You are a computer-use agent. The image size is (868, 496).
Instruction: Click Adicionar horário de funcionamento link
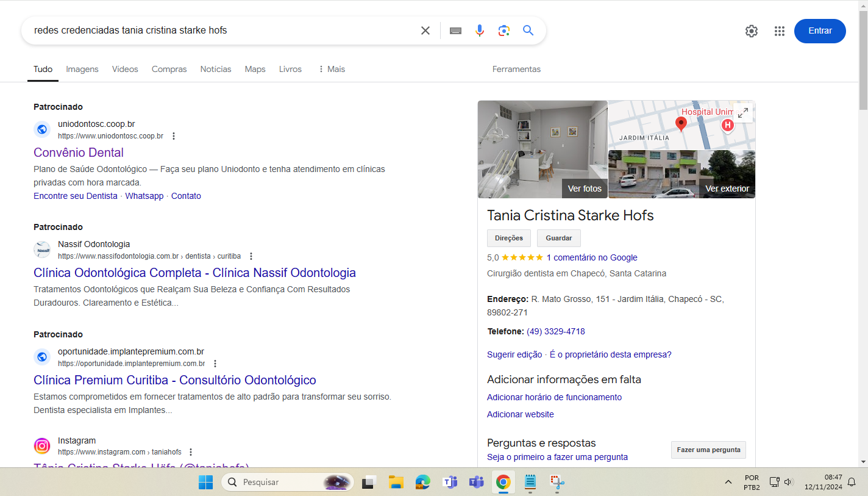click(x=554, y=397)
